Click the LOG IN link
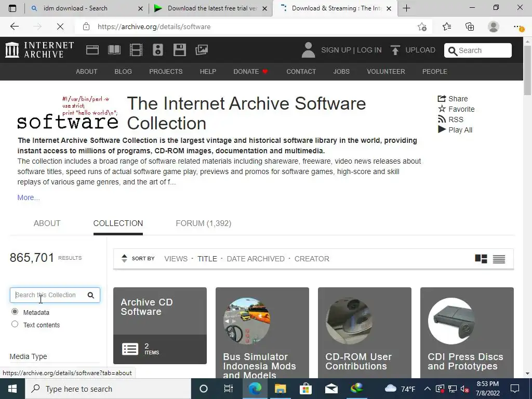Viewport: 532px width, 399px height. coord(369,50)
